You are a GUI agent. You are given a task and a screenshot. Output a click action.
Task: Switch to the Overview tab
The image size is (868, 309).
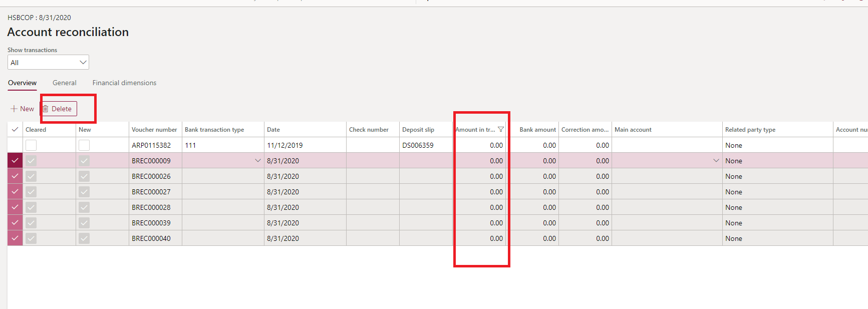pyautogui.click(x=22, y=83)
